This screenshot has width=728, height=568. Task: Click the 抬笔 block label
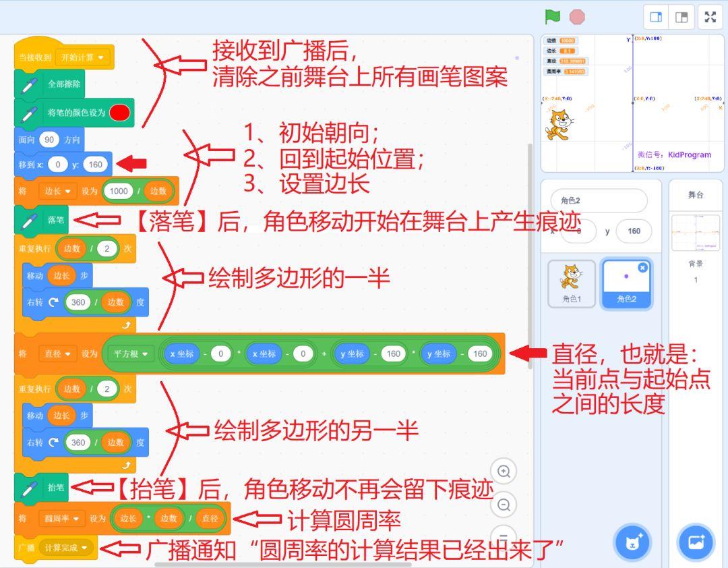[x=56, y=487]
